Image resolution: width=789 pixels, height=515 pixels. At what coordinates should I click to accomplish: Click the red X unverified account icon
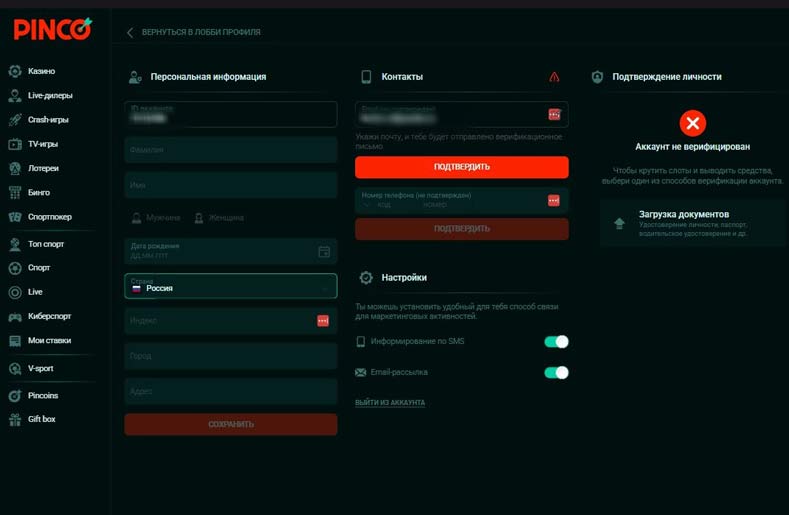click(692, 124)
